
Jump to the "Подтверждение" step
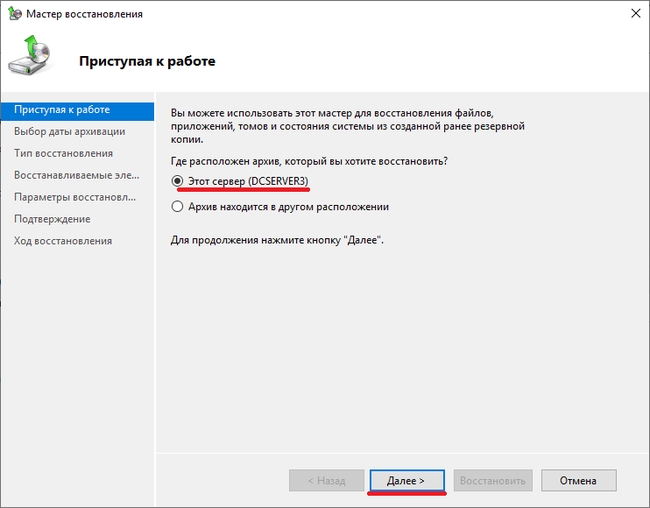coord(52,219)
